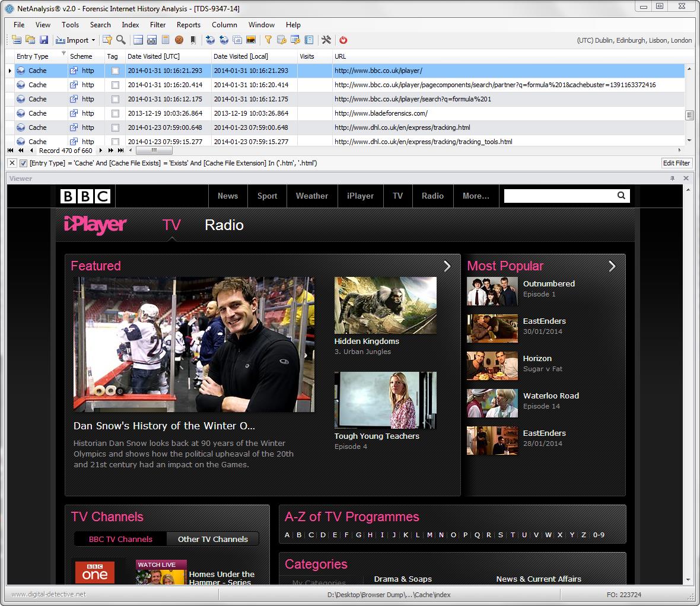The height and width of the screenshot is (606, 700).
Task: Expand the Most Popular chevron arrow
Action: click(x=612, y=266)
